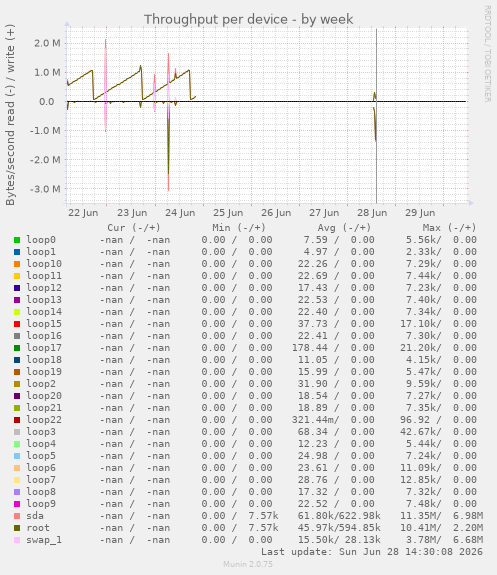Viewport: 497px width, 575px height.
Task: Click the 'root' legend label
Action: (x=38, y=528)
